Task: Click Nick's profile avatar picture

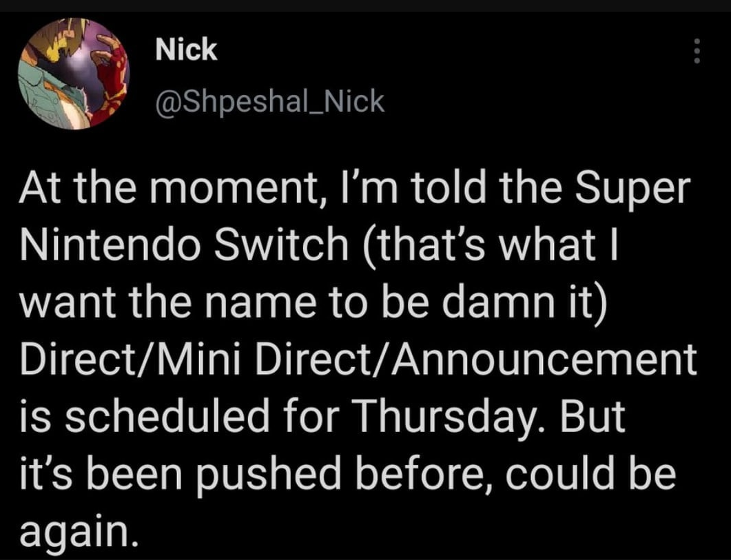Action: (x=73, y=73)
